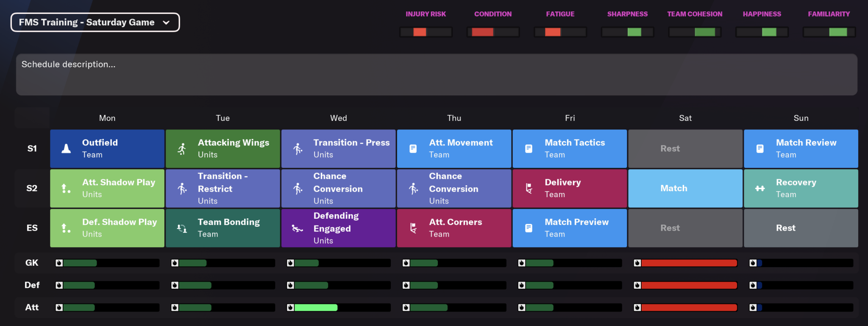868x326 pixels.
Task: Click the arrow icon on Att. Shadow Play
Action: click(x=66, y=188)
